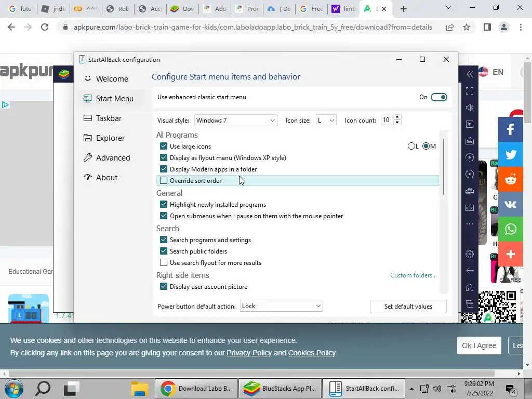Toggle Open submenus on mouse pause
532x399 pixels.
164,216
